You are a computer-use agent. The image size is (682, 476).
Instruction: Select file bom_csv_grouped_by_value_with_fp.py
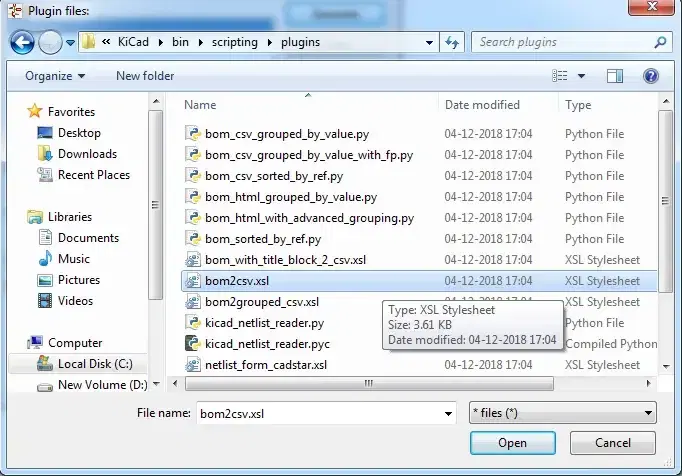point(309,154)
